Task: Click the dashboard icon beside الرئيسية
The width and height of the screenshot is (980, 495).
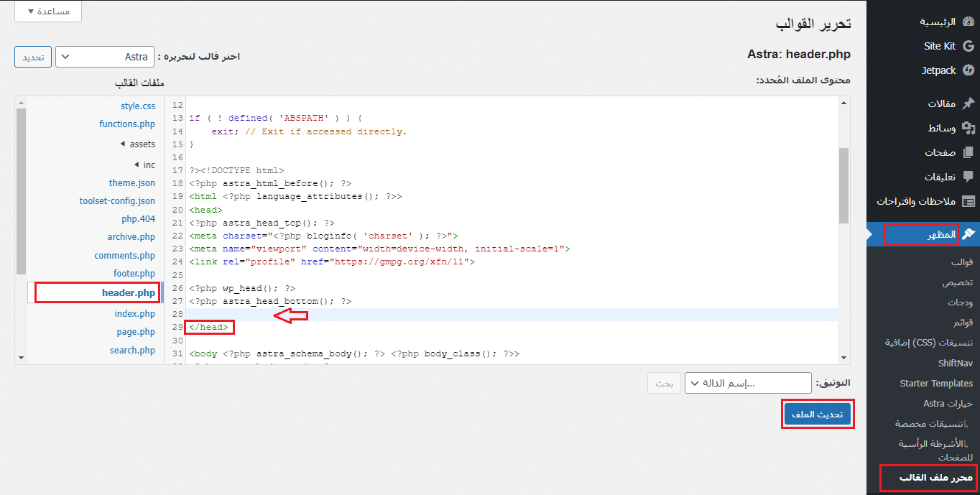Action: (x=968, y=22)
